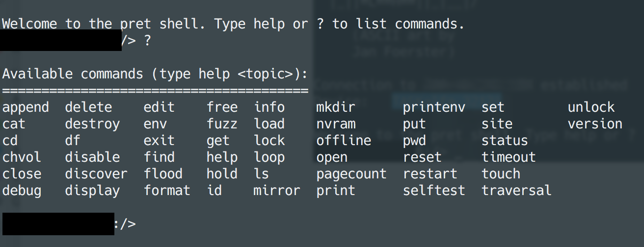Image resolution: width=644 pixels, height=247 pixels.
Task: Click the 'restart' command word
Action: [430, 174]
